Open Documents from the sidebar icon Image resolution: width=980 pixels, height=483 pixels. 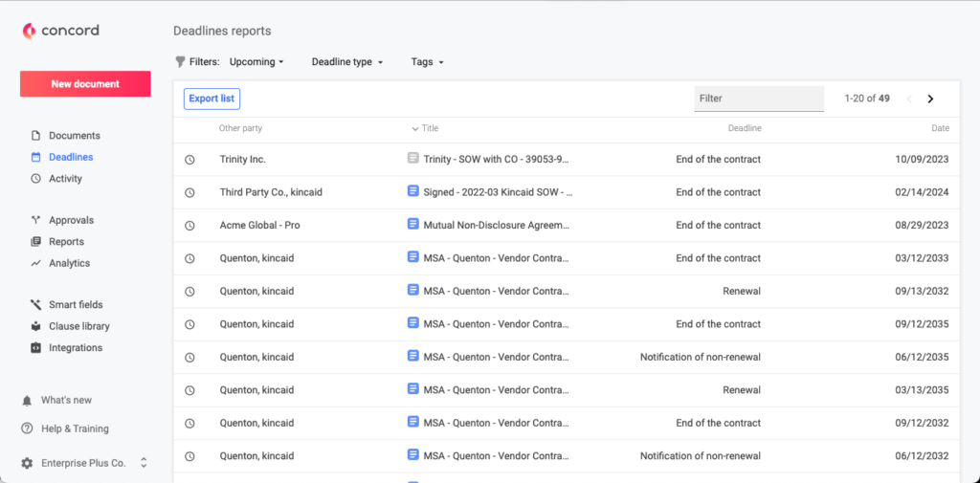(35, 136)
